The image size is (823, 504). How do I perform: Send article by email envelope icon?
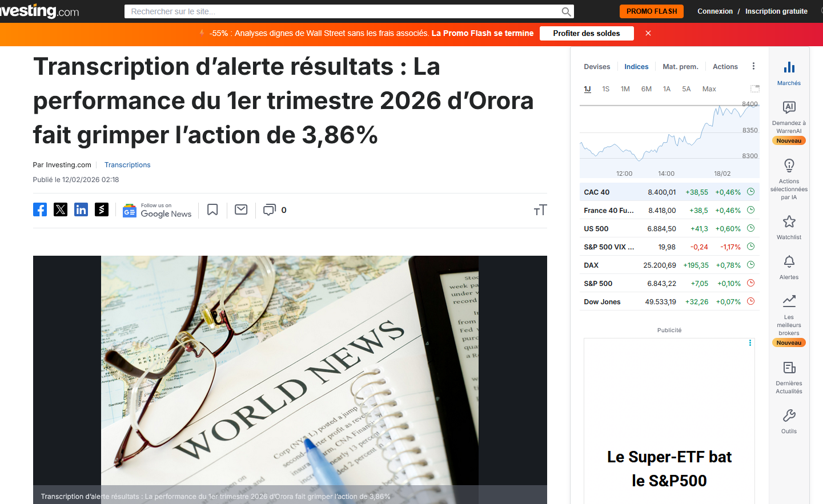click(241, 210)
